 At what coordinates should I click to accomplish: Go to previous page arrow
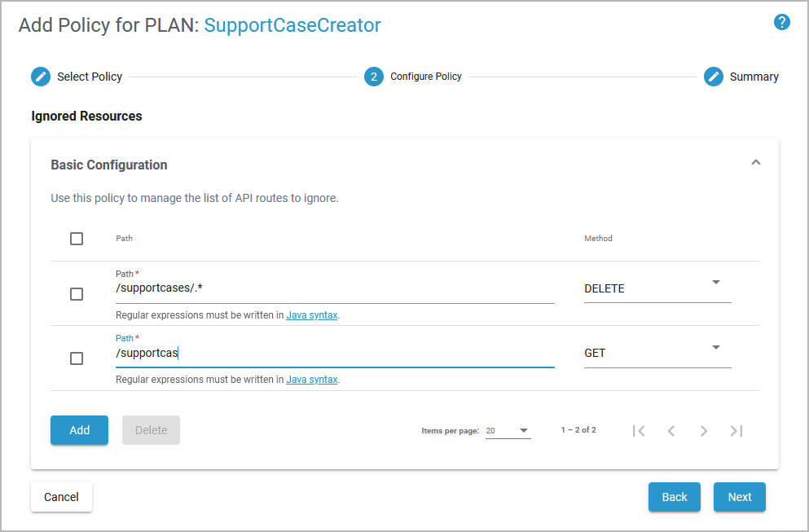(x=671, y=431)
